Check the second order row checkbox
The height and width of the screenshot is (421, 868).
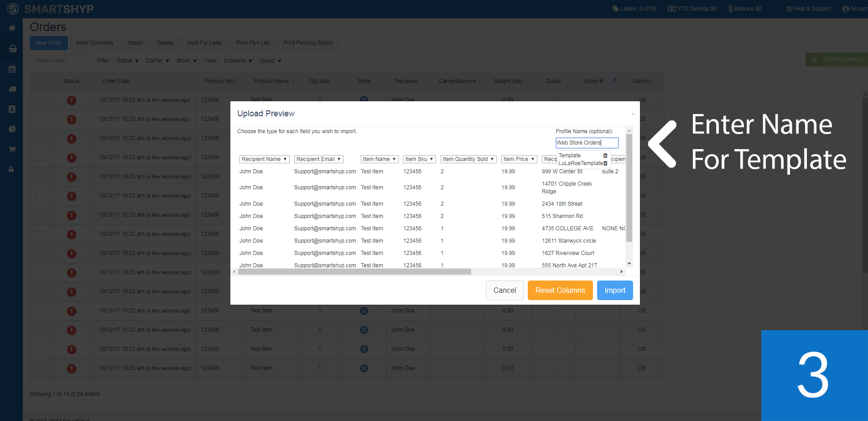pos(40,119)
